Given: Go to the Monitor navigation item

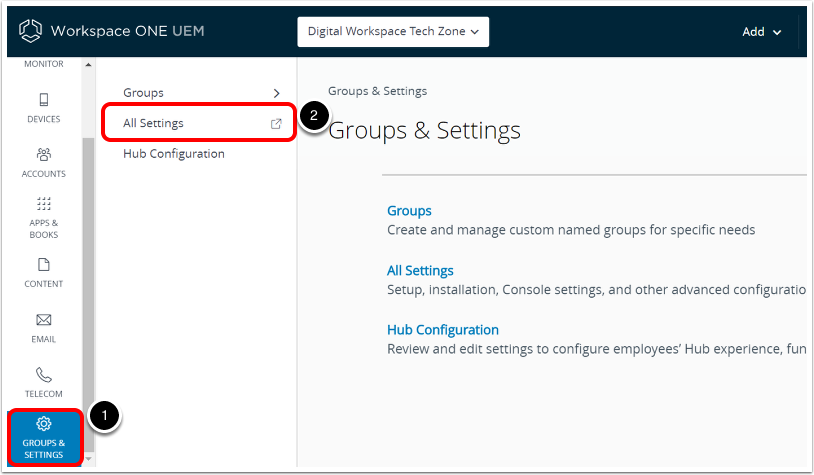Looking at the screenshot, I should pos(44,64).
